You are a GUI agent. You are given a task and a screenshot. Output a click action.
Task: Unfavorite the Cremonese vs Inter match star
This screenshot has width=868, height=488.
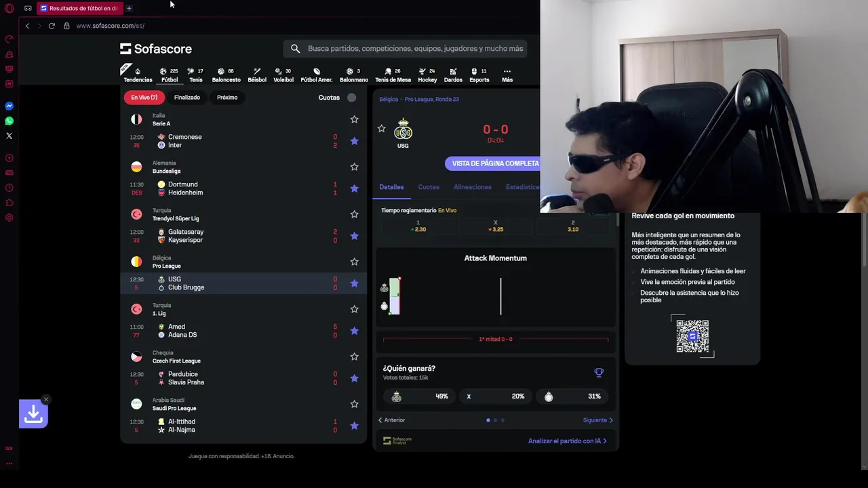coord(354,141)
